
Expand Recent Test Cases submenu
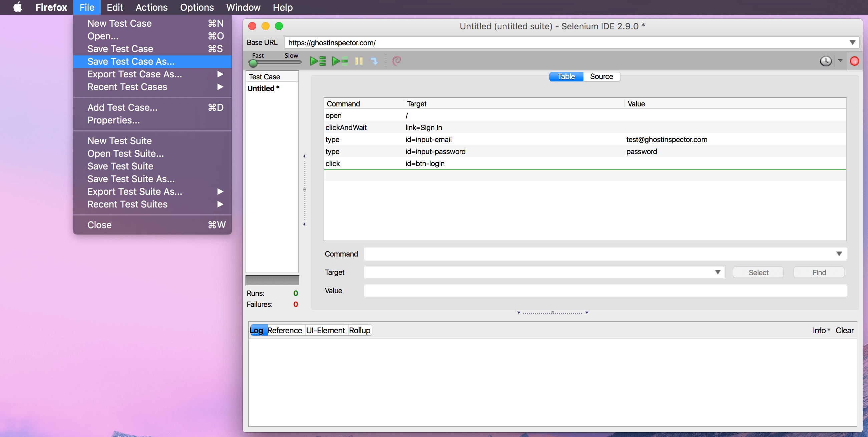coord(152,87)
